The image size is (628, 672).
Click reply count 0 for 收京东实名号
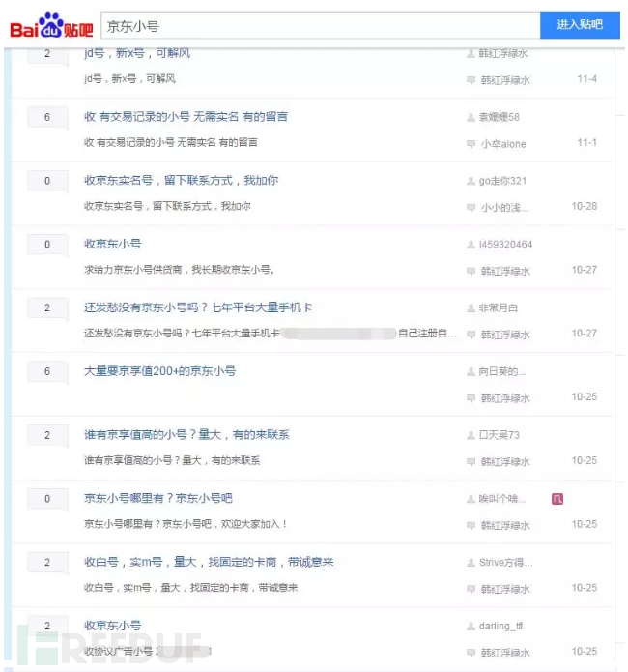pos(47,181)
